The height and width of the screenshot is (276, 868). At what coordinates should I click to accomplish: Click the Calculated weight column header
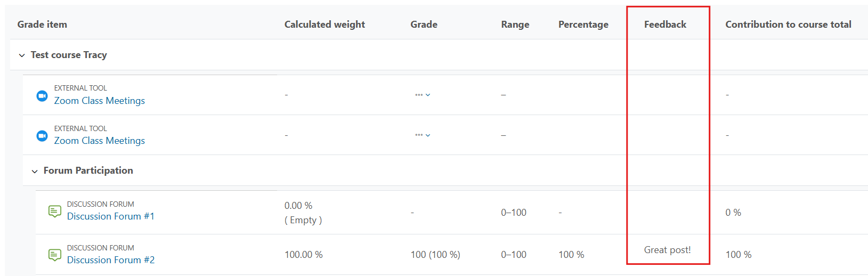point(325,25)
